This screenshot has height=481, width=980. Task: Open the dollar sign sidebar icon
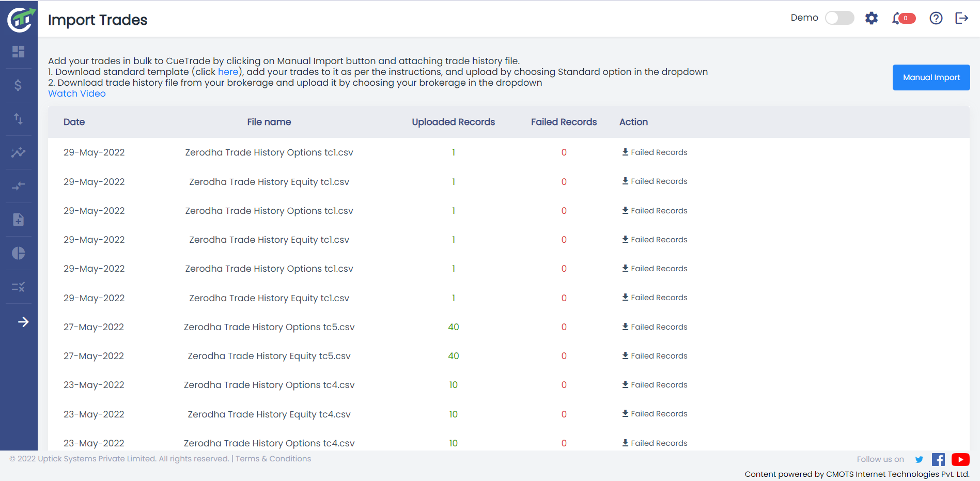18,85
